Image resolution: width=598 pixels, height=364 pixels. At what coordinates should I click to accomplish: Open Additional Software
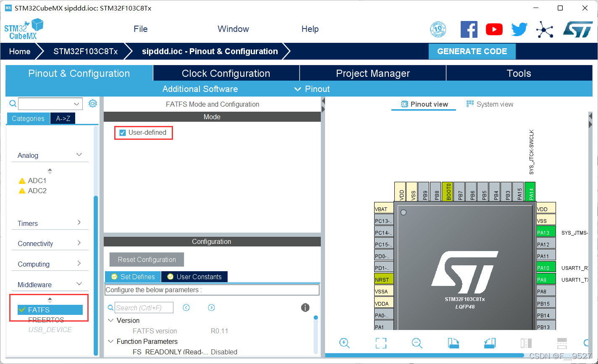click(x=200, y=89)
